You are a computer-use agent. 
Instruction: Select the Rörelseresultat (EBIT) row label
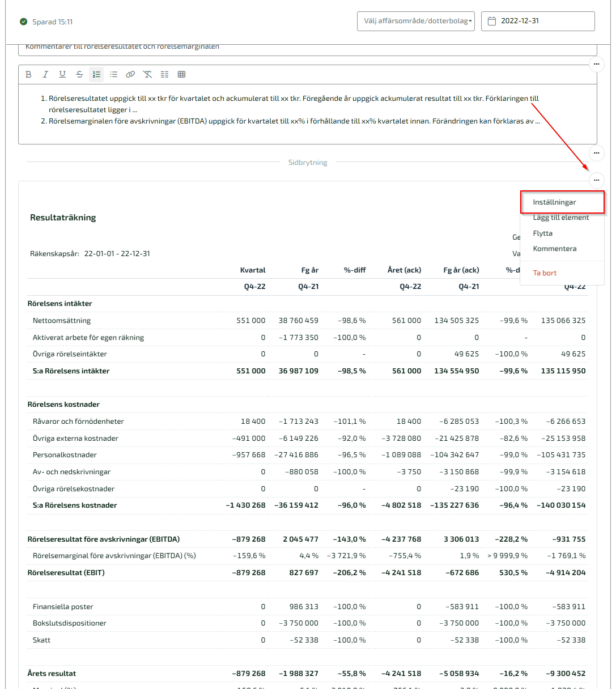click(x=66, y=573)
